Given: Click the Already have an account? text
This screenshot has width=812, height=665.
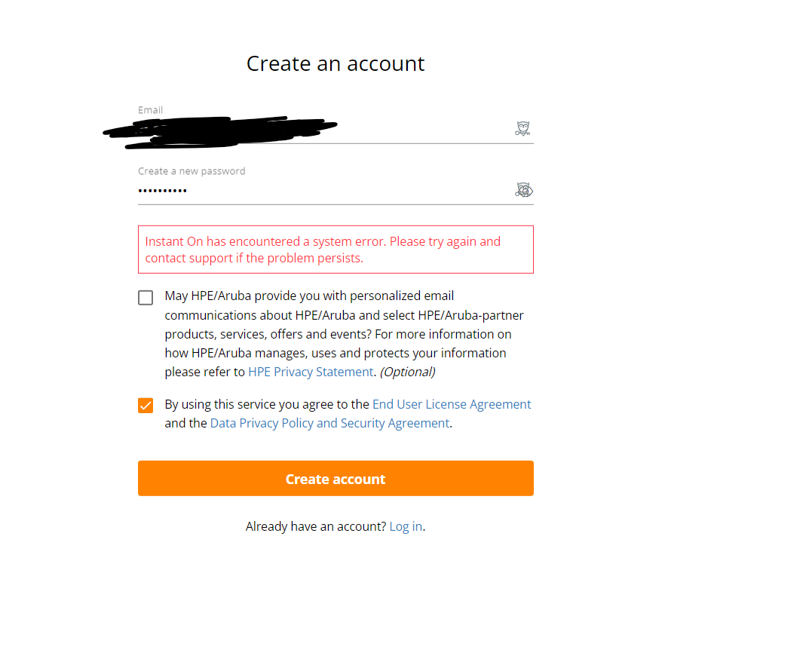Looking at the screenshot, I should tap(316, 526).
